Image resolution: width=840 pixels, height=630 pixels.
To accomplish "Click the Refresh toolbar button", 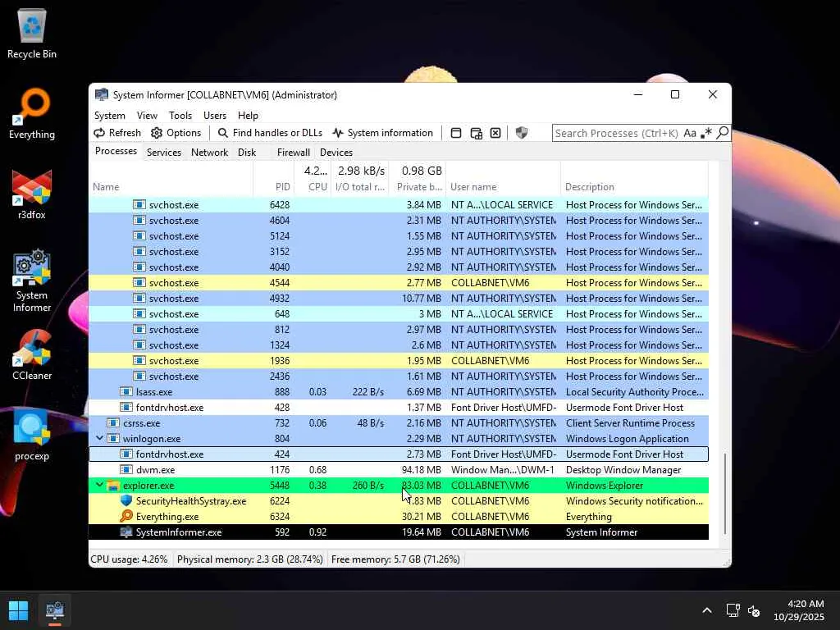I will (x=117, y=133).
